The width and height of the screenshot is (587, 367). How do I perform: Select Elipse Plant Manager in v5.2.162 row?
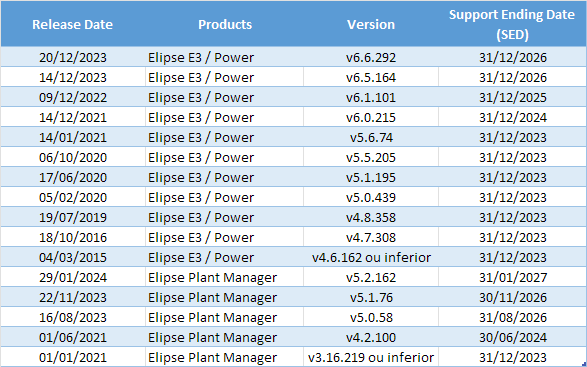tap(212, 277)
